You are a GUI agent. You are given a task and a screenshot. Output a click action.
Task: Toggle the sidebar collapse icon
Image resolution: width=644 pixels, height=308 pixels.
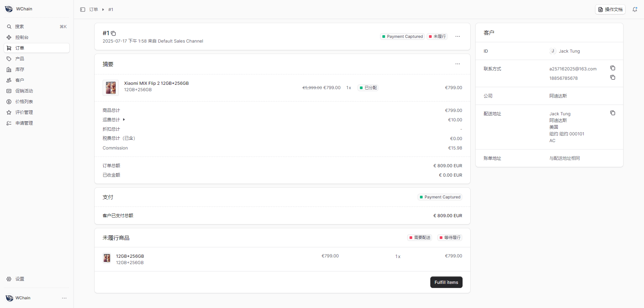[83, 10]
